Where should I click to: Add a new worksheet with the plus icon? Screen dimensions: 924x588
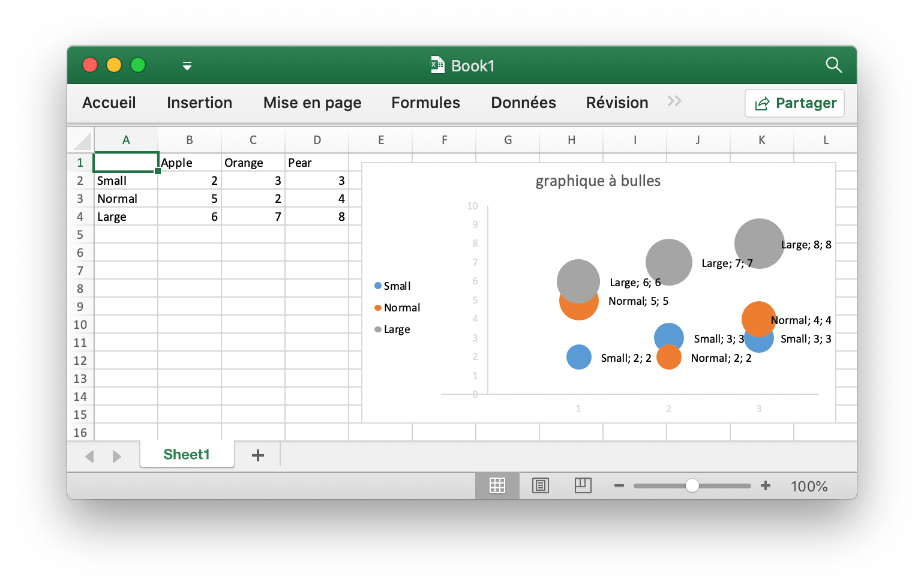(258, 455)
